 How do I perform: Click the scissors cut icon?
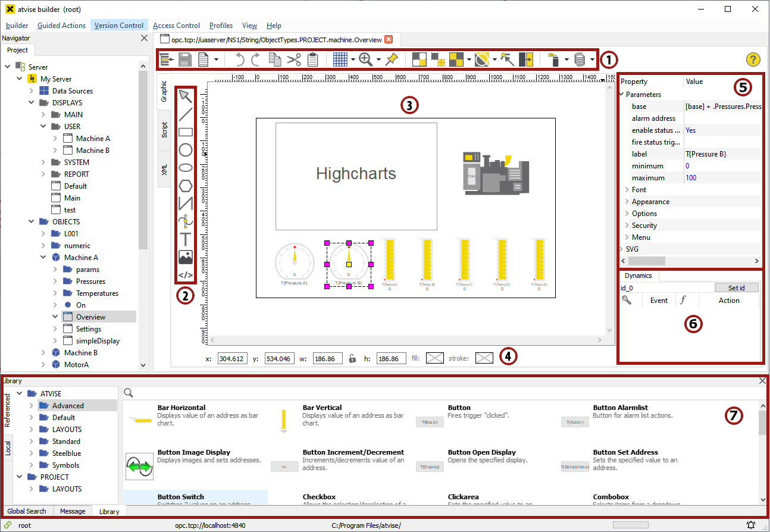pyautogui.click(x=294, y=60)
